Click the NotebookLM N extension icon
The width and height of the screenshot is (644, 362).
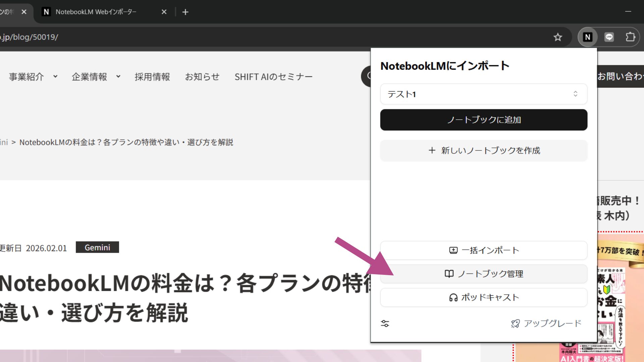pyautogui.click(x=587, y=37)
